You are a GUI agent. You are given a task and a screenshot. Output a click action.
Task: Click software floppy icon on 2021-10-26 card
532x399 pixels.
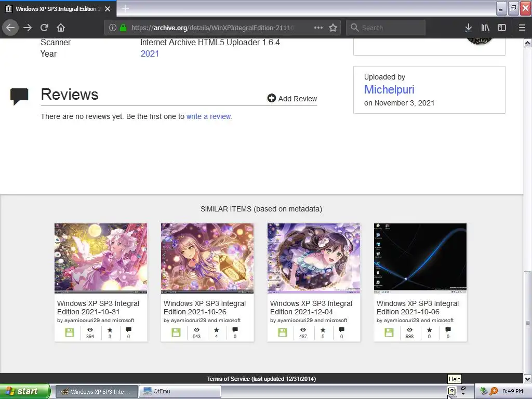[x=176, y=332]
